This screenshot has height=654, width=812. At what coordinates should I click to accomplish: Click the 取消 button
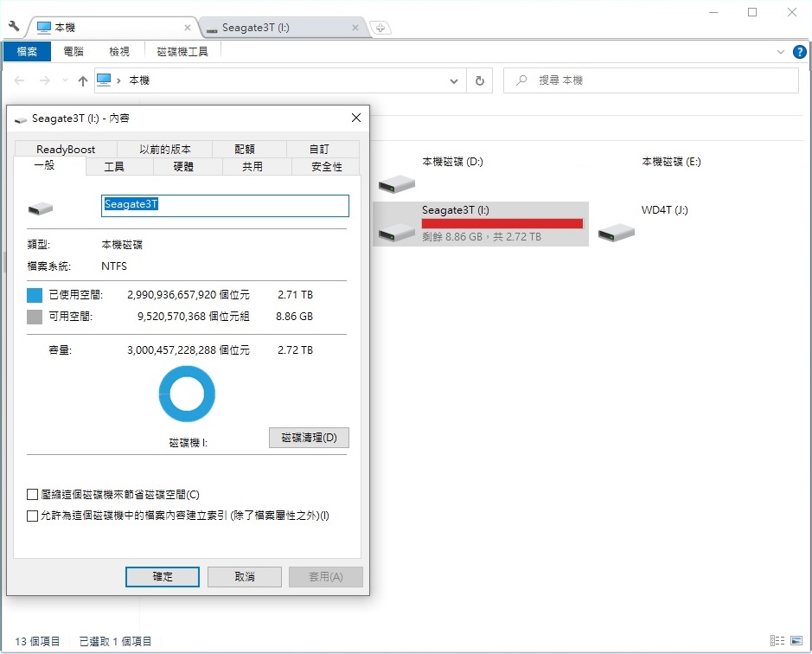[245, 577]
